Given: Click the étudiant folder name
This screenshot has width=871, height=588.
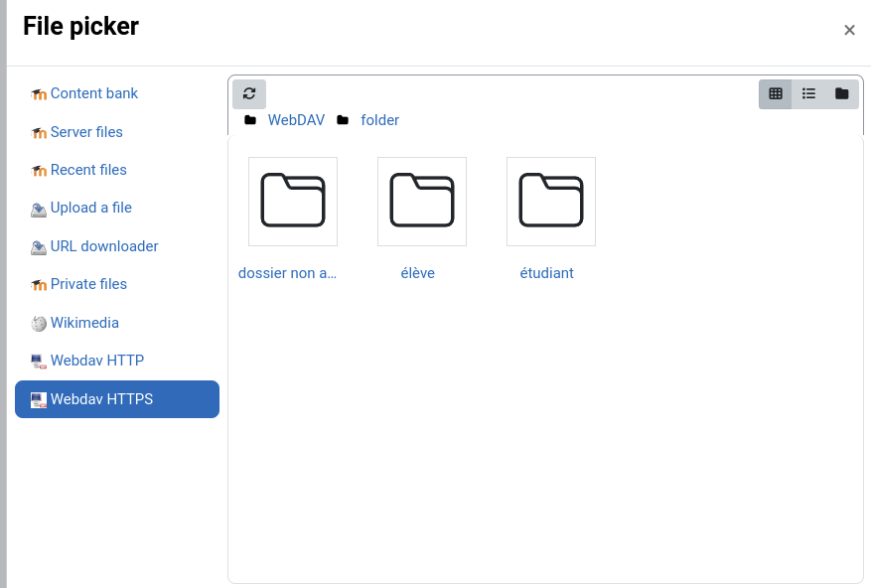Looking at the screenshot, I should pyautogui.click(x=546, y=273).
